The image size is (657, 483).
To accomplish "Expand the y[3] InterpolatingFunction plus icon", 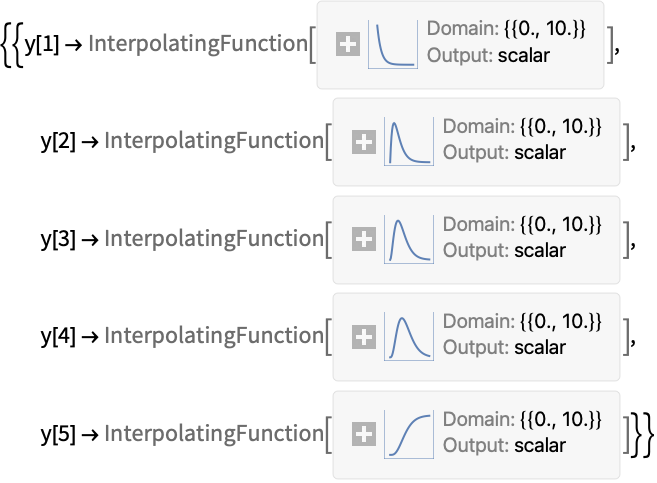I will tap(364, 239).
